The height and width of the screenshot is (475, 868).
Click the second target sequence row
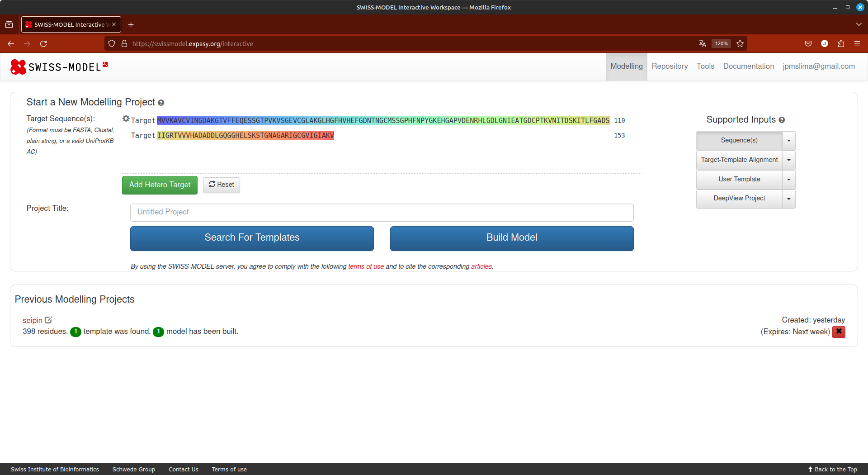click(x=245, y=136)
